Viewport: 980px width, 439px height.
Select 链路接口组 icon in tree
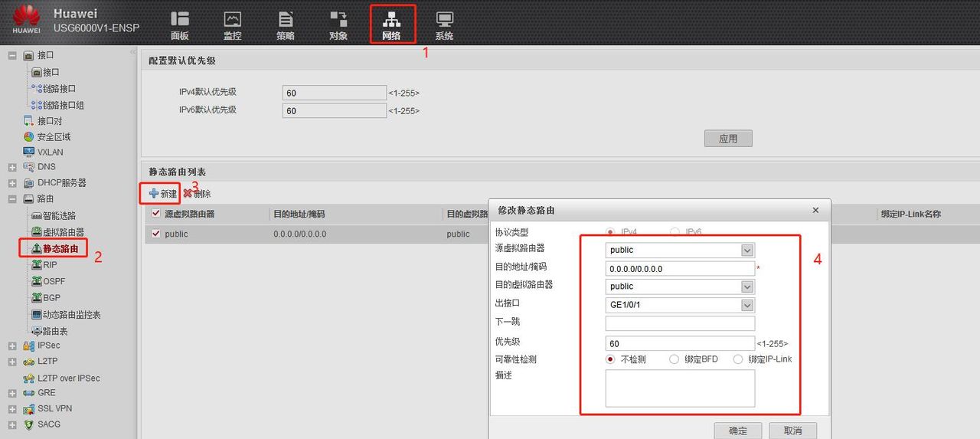click(x=36, y=105)
